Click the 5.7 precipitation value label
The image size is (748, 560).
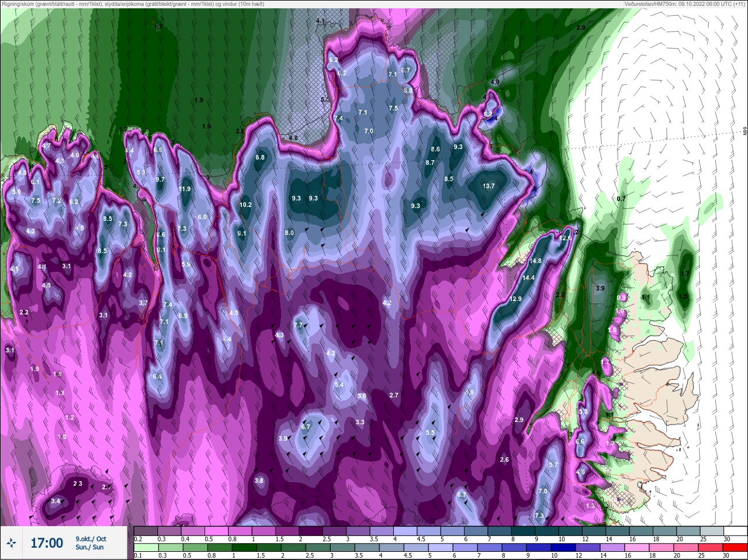pyautogui.click(x=554, y=465)
